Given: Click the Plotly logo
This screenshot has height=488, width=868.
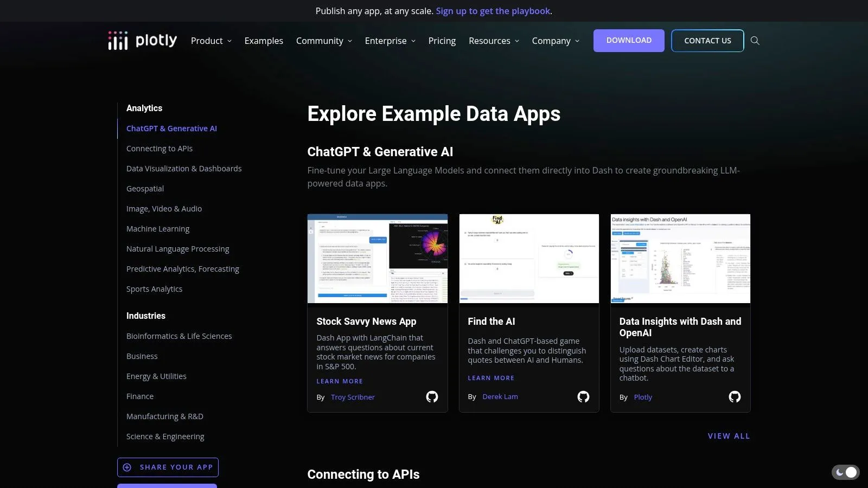Looking at the screenshot, I should (x=143, y=41).
